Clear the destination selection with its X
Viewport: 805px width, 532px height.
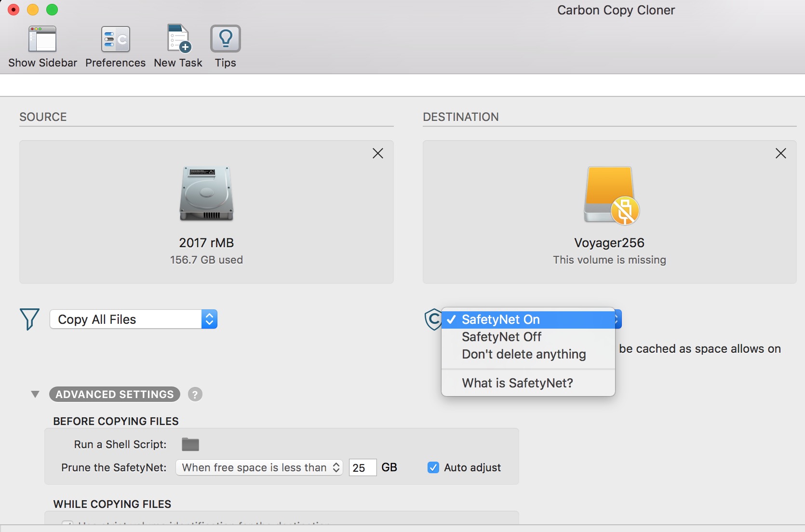tap(781, 153)
